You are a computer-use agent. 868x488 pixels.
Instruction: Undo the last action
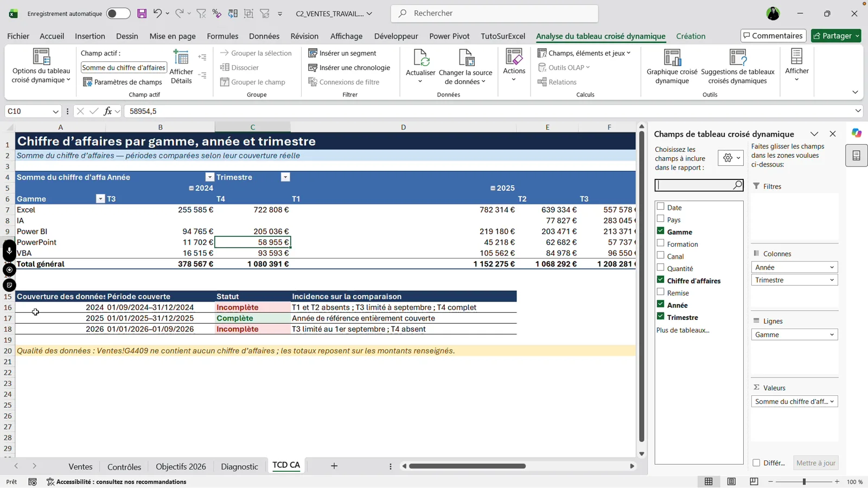[x=157, y=14]
